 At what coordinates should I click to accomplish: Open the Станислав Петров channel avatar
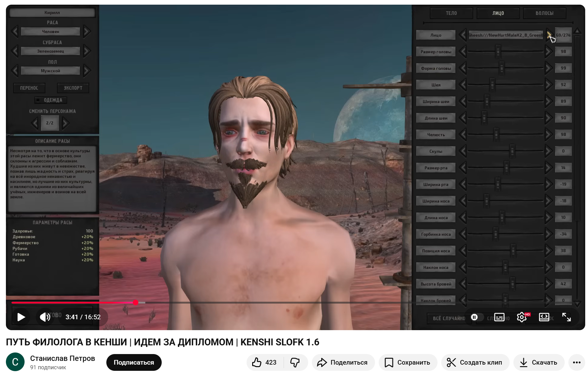pos(15,362)
